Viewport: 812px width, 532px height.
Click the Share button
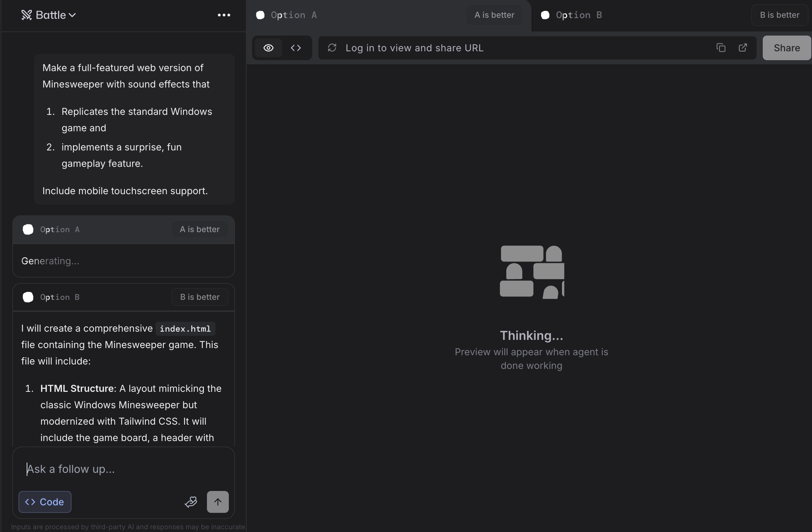pos(787,48)
